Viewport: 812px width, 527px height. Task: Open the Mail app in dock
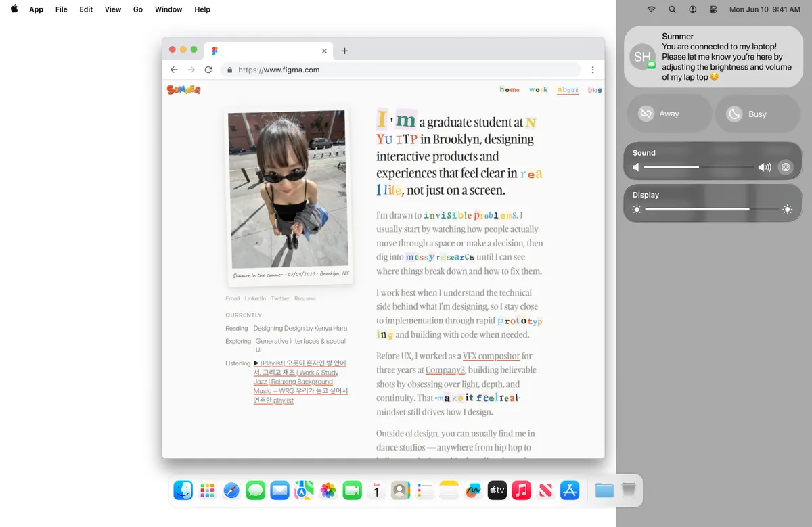(279, 490)
